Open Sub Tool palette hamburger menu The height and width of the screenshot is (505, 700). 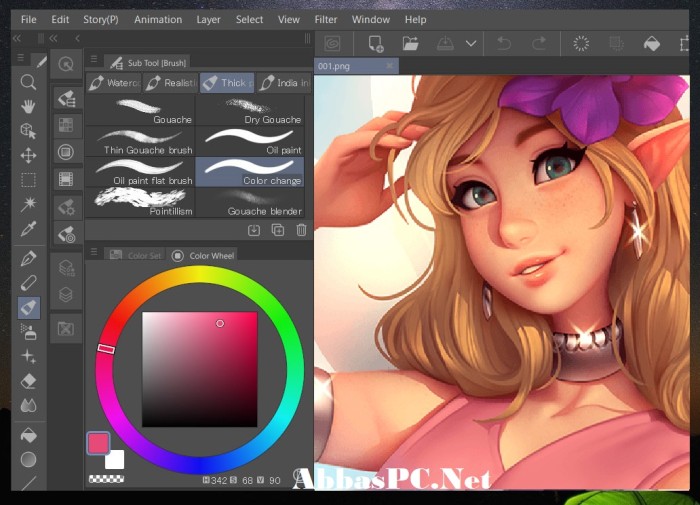94,59
